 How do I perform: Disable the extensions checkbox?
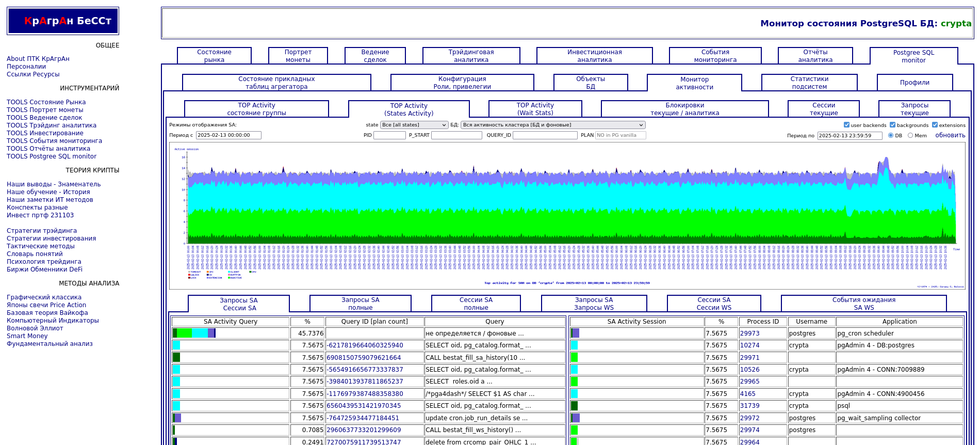[x=935, y=125]
